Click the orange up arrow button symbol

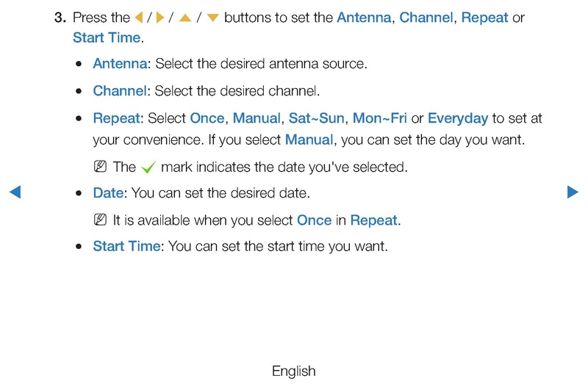pos(185,18)
